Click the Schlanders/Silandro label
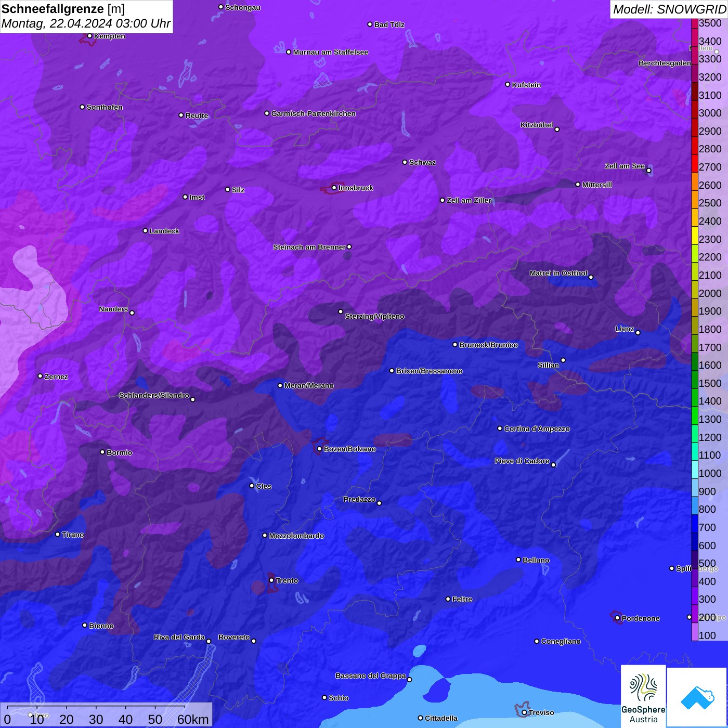This screenshot has width=728, height=728. pyautogui.click(x=154, y=395)
